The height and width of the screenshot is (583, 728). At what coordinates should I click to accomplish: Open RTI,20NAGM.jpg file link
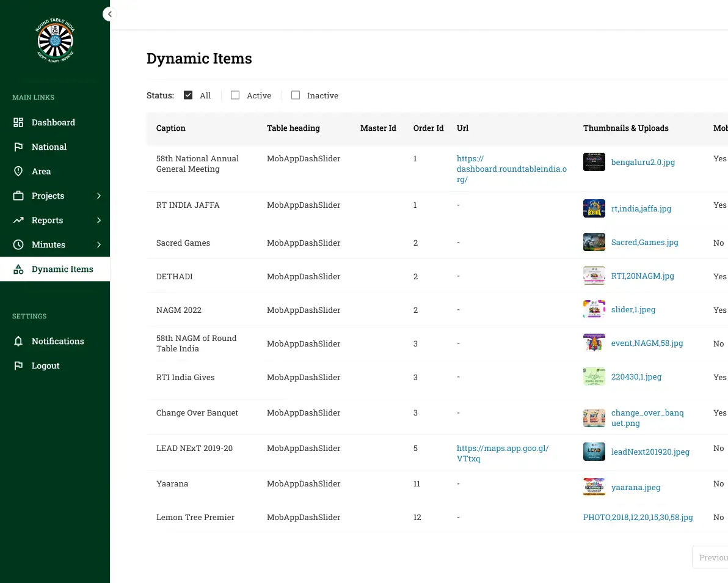642,276
